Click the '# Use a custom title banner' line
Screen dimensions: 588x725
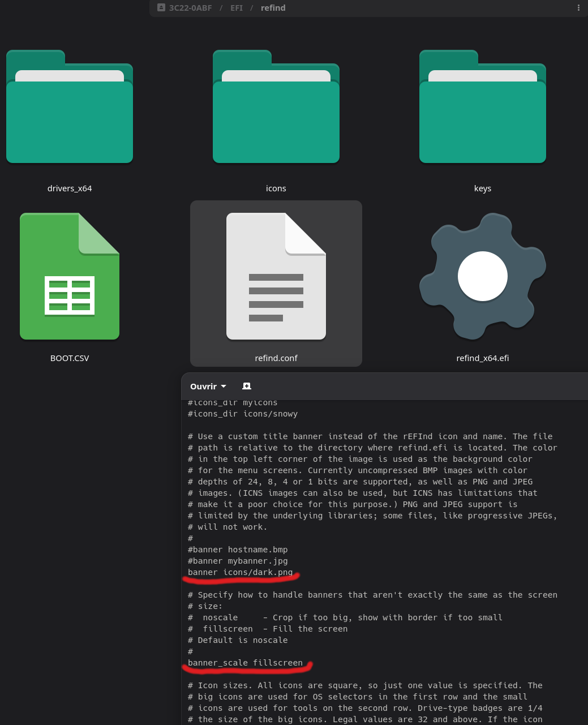coord(370,436)
